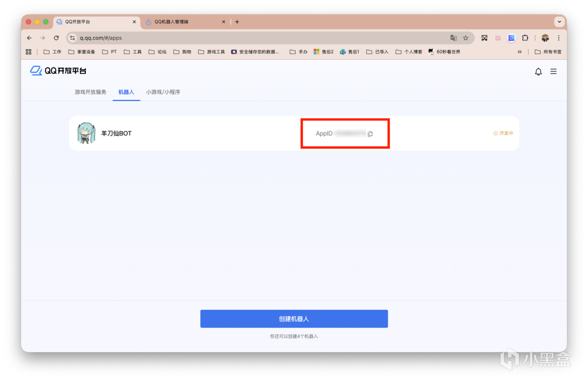Click the QQ开放平台 logo
This screenshot has width=588, height=380.
coord(58,71)
